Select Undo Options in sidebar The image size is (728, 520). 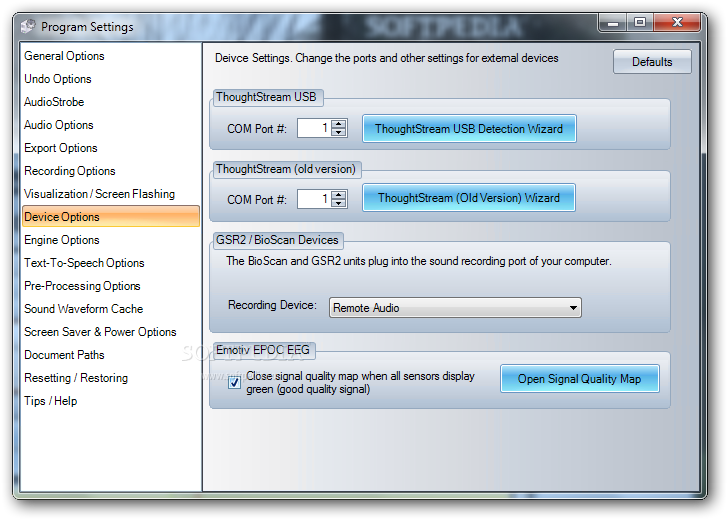[x=58, y=79]
